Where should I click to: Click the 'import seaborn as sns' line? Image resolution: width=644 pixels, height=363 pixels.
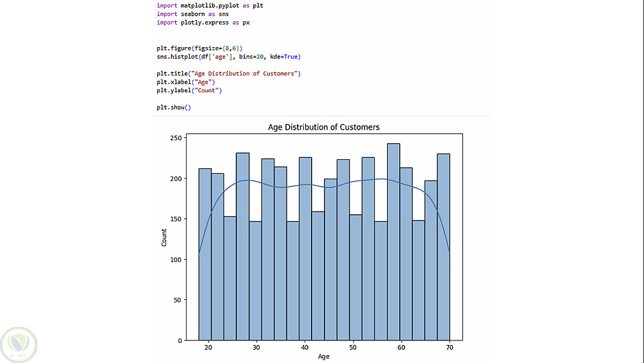[x=193, y=14]
